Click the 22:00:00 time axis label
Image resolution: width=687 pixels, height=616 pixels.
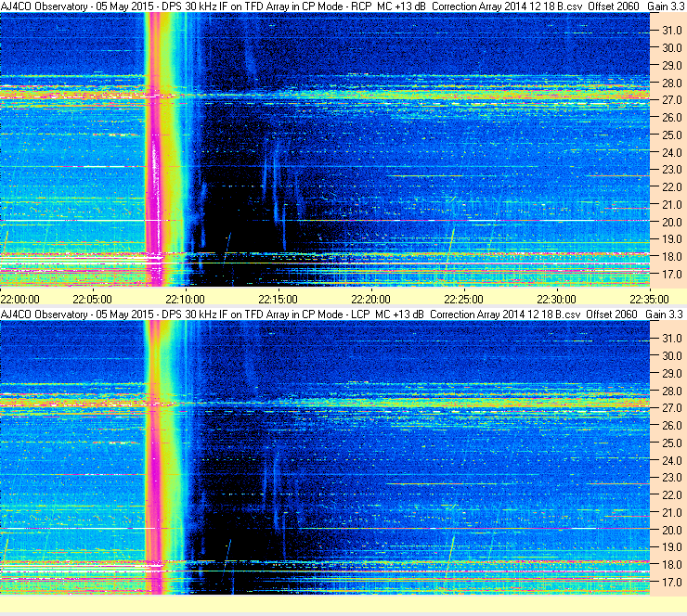click(x=19, y=300)
